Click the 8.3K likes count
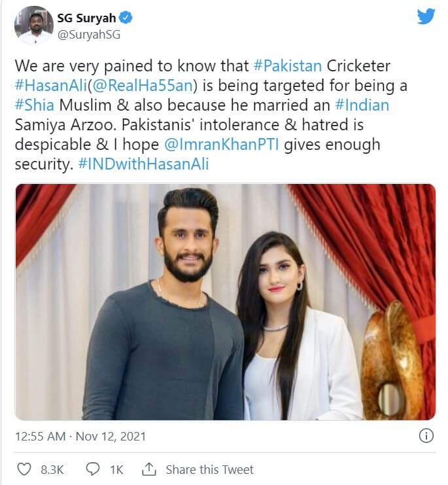448x485 pixels. tap(52, 469)
